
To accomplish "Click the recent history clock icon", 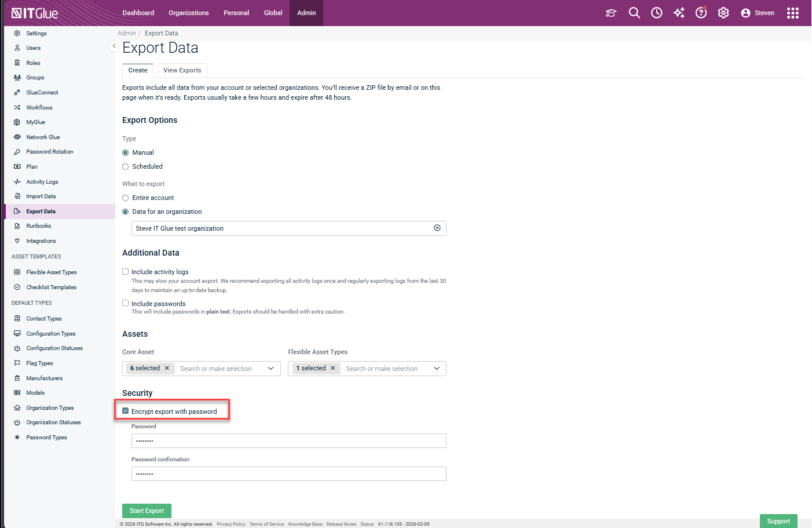I will click(x=656, y=13).
